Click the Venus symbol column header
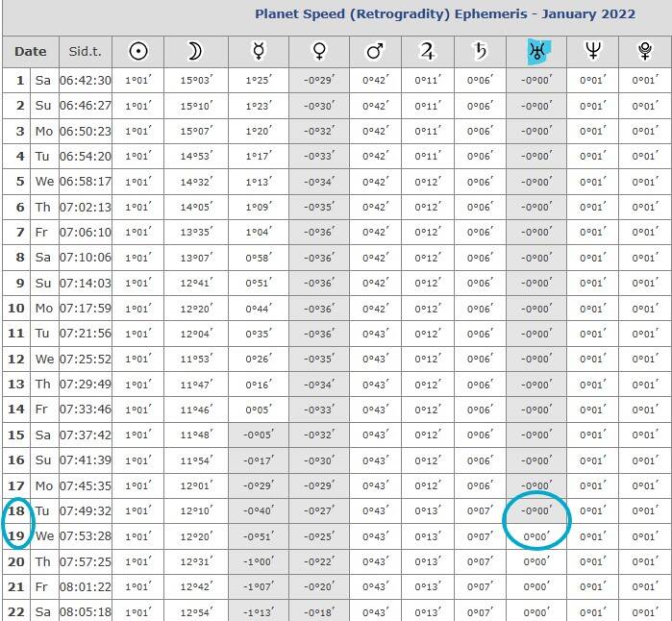The width and height of the screenshot is (672, 621). point(319,51)
